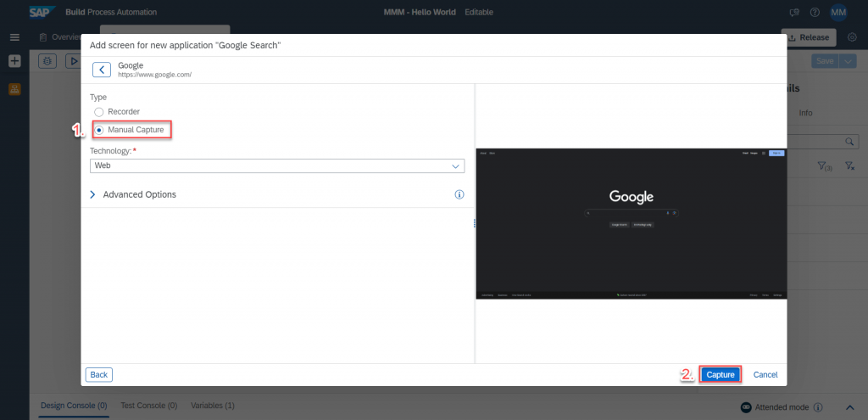Click the Capture button
This screenshot has height=420, width=868.
721,374
